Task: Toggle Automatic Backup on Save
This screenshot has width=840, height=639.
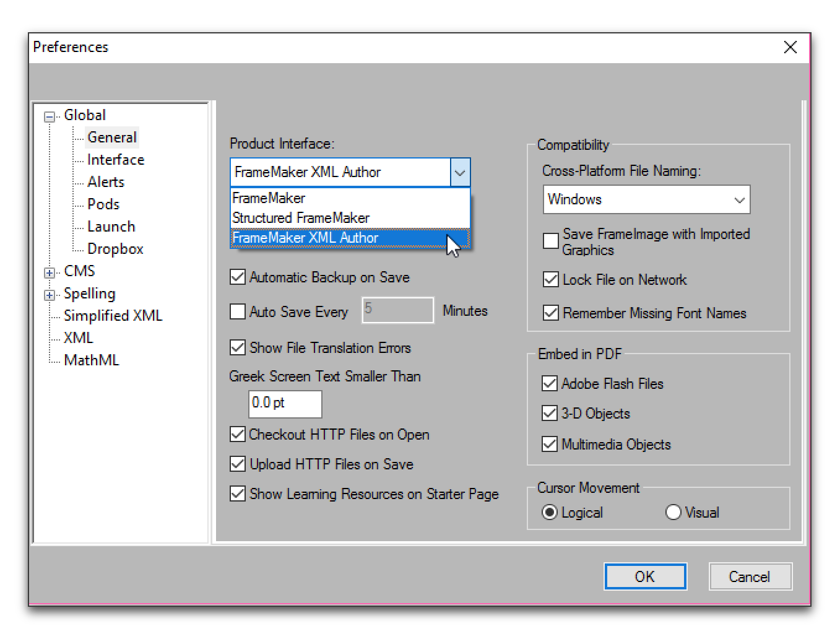Action: [238, 277]
